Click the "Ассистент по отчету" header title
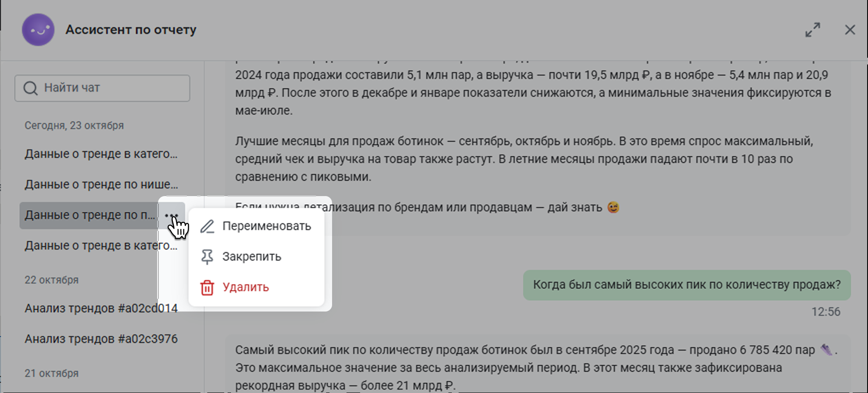Screen dimensions: 868x393 131,30
